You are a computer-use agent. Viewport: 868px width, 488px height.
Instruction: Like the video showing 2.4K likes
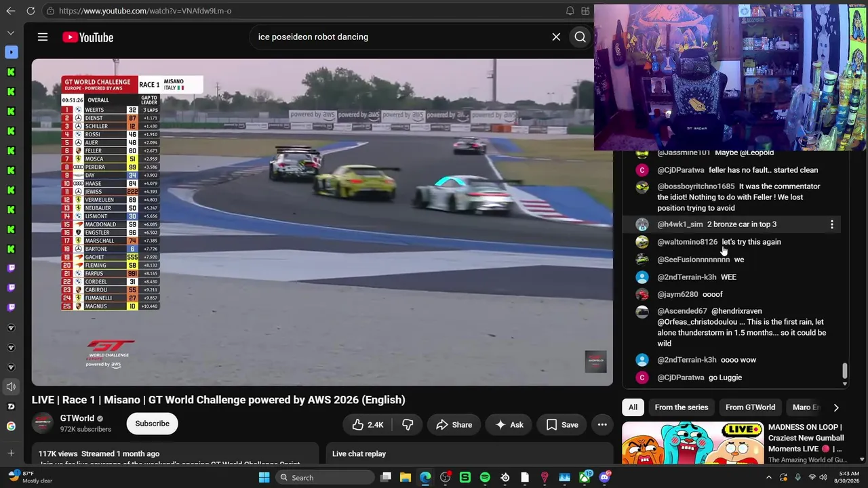[x=368, y=425]
